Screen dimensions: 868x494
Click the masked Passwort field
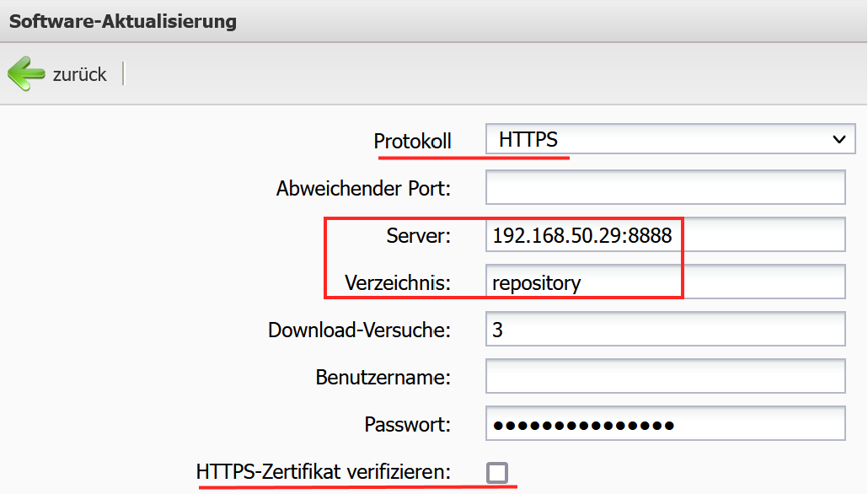click(665, 424)
